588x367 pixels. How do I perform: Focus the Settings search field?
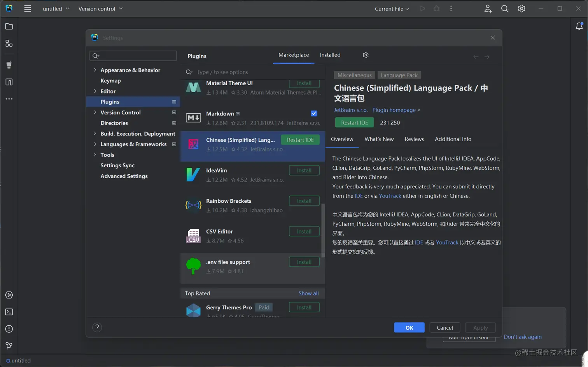point(133,56)
